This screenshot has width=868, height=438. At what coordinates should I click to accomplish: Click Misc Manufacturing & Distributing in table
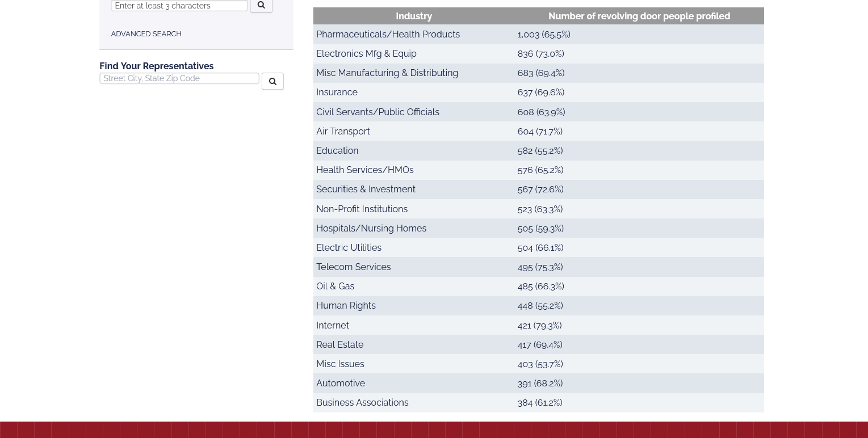click(x=387, y=73)
